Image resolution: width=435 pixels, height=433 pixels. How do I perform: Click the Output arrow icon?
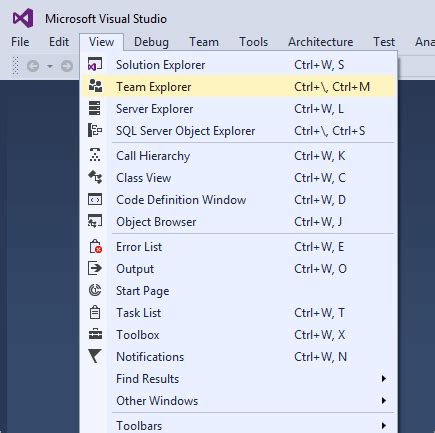(x=95, y=268)
